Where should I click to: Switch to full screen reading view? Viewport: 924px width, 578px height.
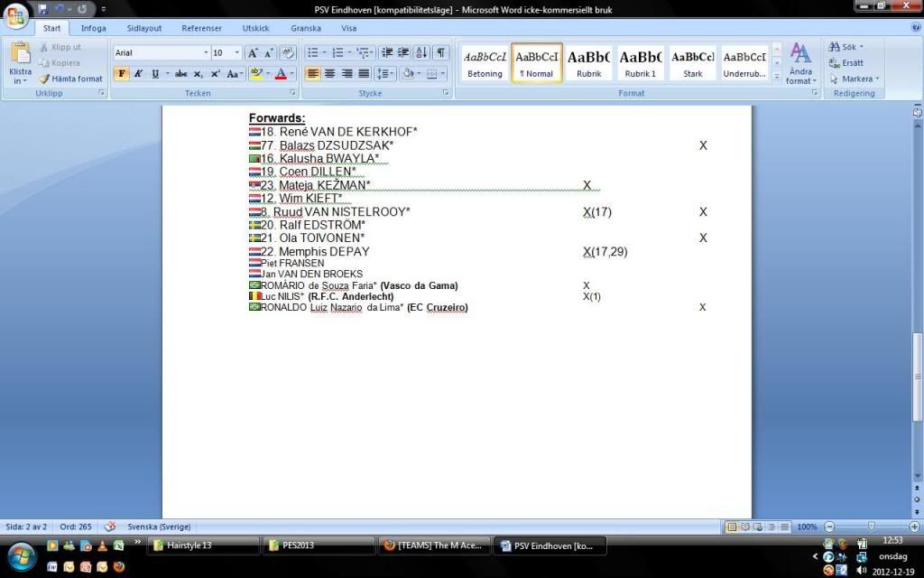744,527
